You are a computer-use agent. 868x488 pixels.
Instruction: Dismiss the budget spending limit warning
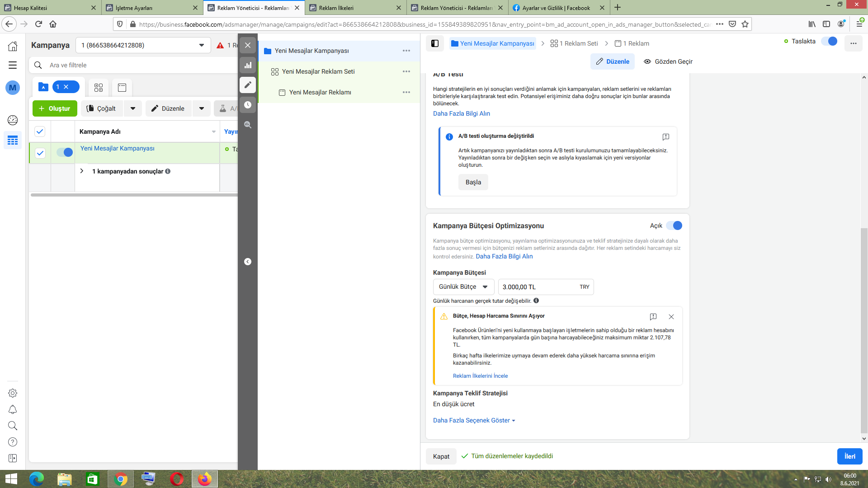[671, 317]
